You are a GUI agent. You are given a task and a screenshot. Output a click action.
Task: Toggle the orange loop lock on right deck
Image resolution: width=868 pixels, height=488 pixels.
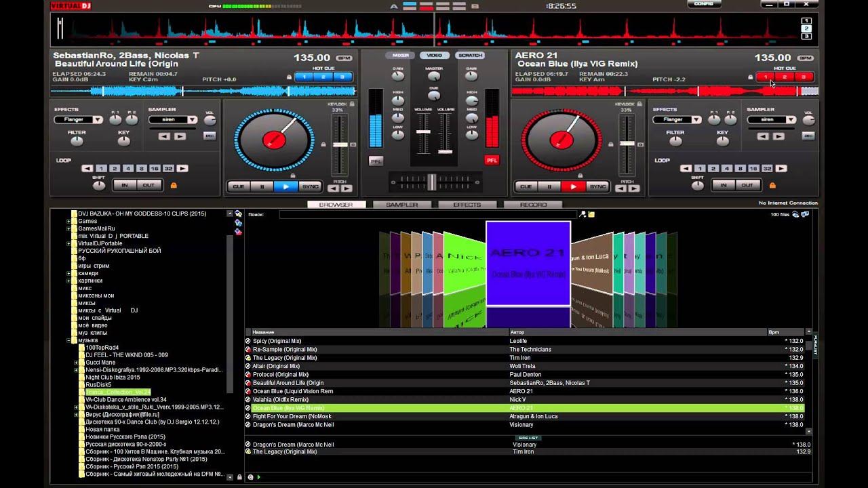point(772,185)
